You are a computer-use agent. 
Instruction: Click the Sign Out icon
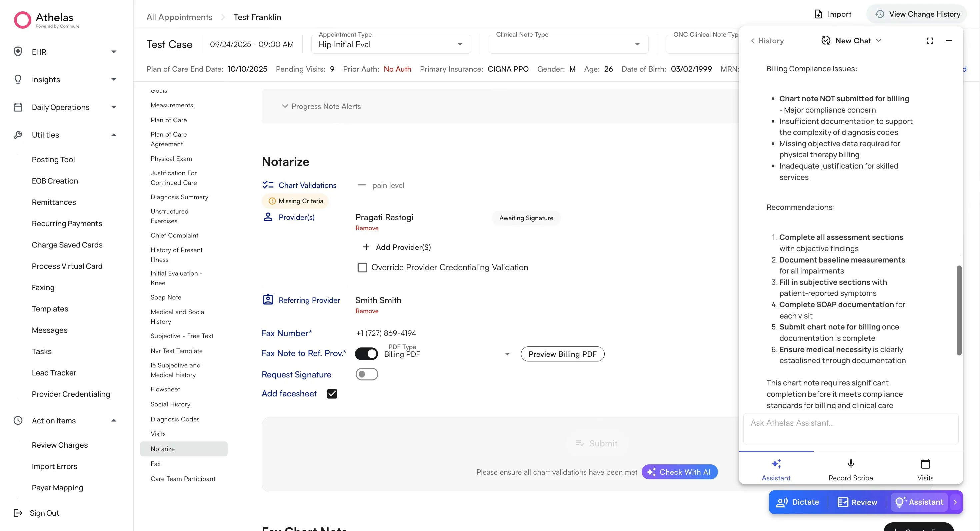click(18, 513)
